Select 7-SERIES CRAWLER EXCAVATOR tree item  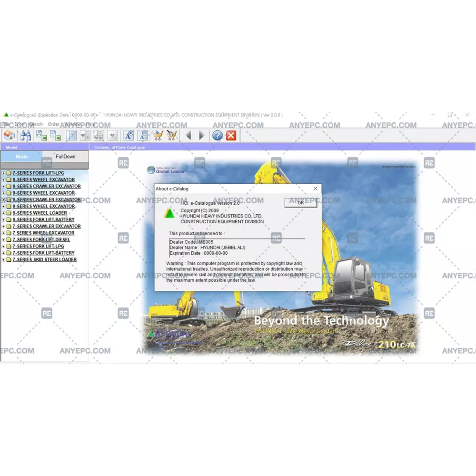pos(46,227)
